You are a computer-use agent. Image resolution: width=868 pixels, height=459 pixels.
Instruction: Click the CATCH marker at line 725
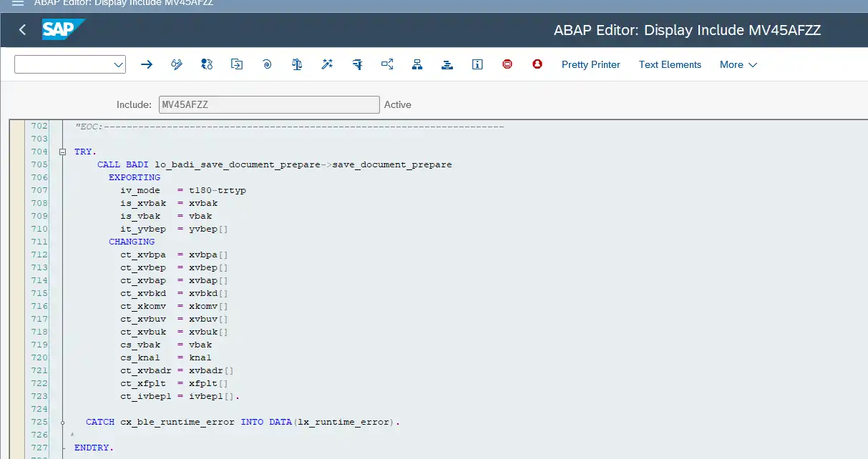point(63,423)
